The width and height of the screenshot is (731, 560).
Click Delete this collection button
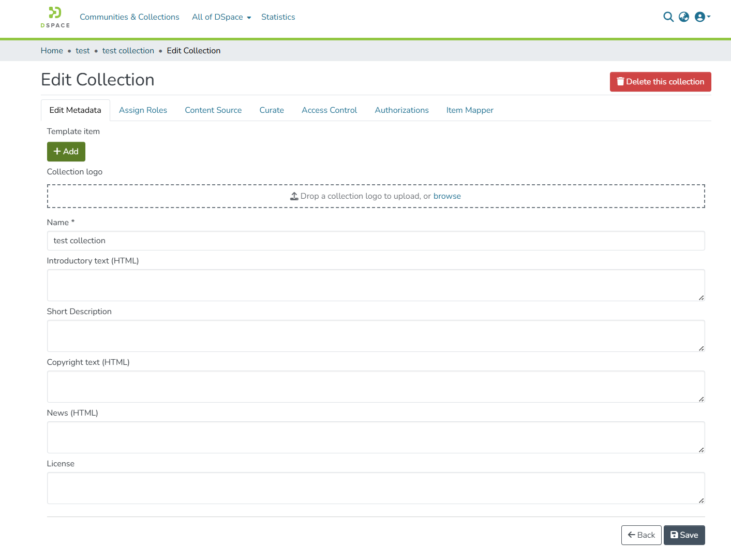pyautogui.click(x=660, y=82)
